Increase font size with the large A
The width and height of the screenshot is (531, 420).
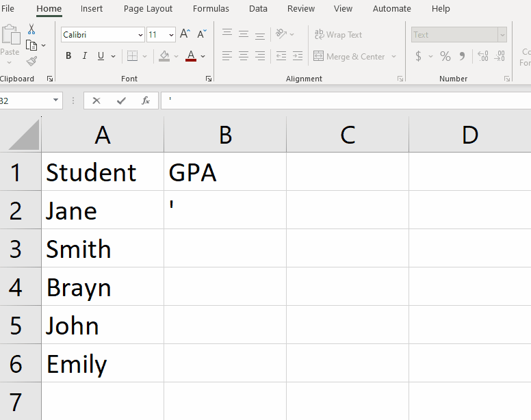[185, 34]
